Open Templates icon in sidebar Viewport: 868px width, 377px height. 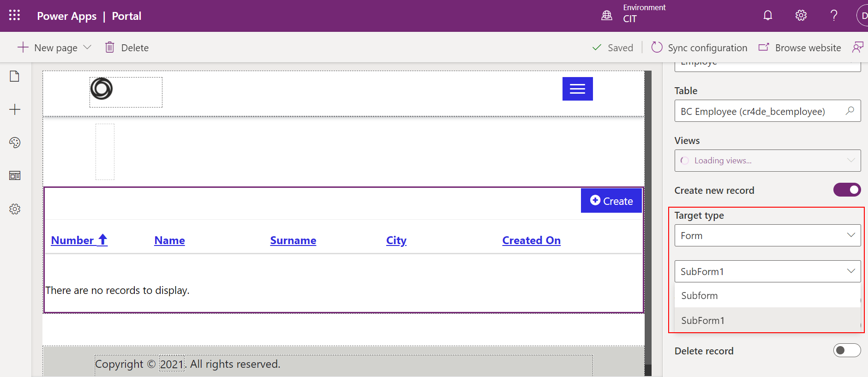point(15,176)
